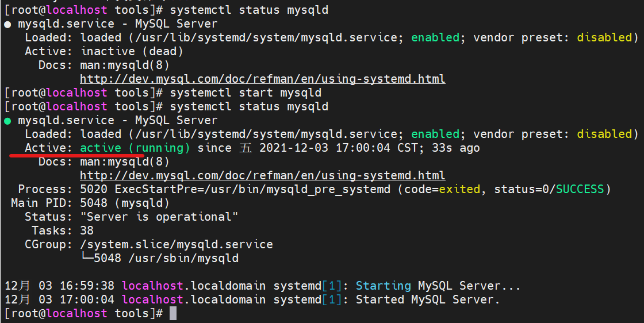Select the second systemctl status mysqld command
Screen dimensions: 644x323
249,106
